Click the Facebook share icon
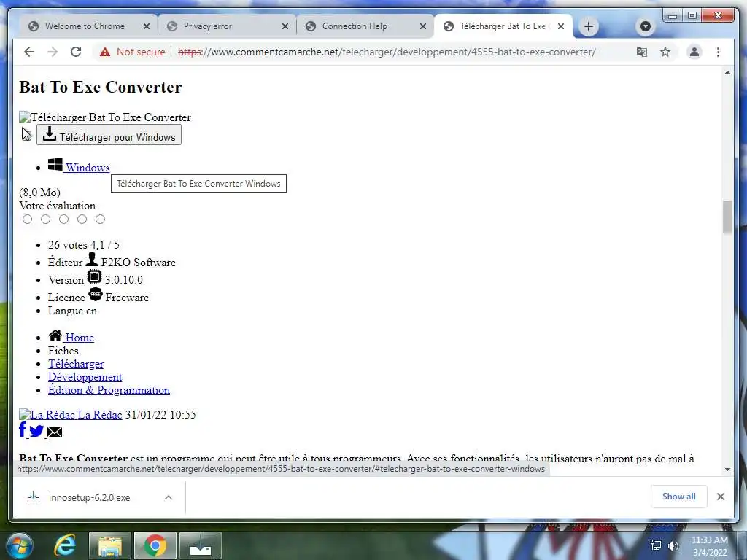Screen dimensions: 747x560 23,430
